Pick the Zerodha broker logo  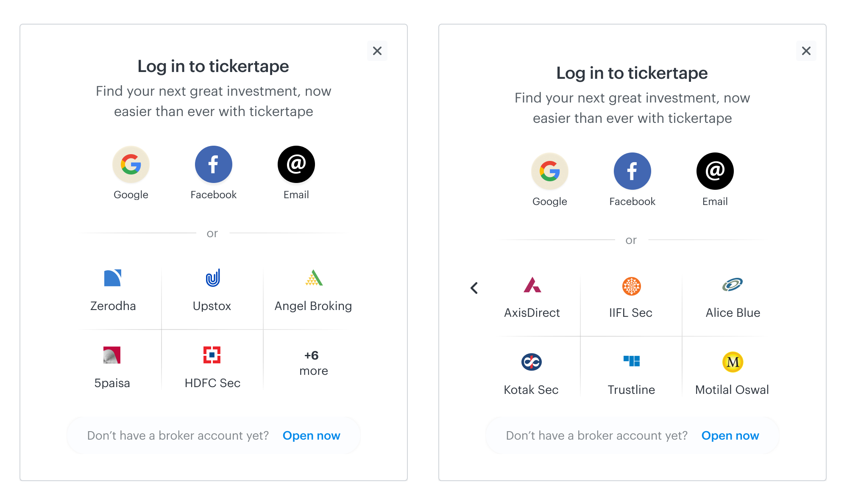[113, 278]
